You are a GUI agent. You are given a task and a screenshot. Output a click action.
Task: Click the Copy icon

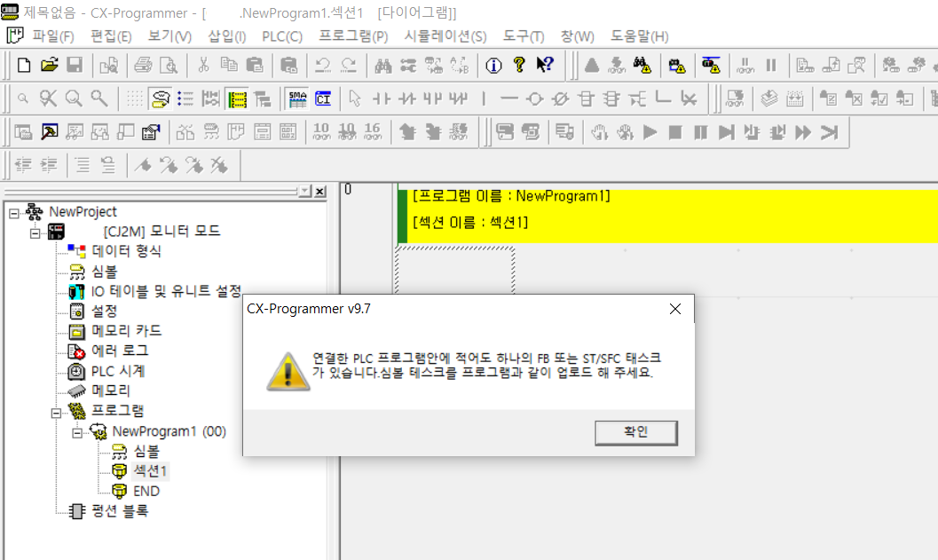[229, 65]
